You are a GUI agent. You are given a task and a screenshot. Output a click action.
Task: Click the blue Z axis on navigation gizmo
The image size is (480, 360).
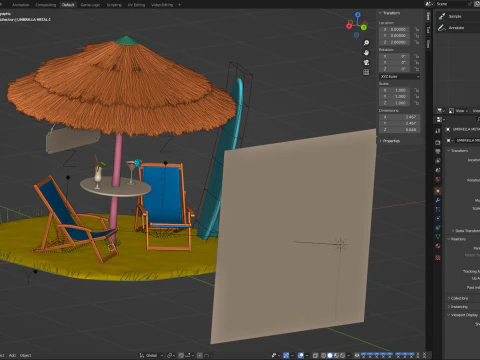[x=358, y=15]
